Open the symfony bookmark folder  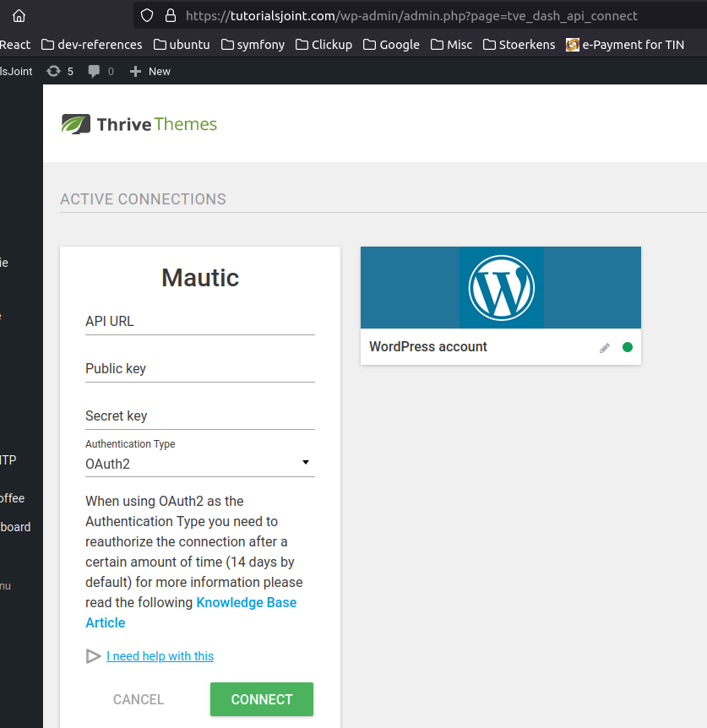point(253,45)
